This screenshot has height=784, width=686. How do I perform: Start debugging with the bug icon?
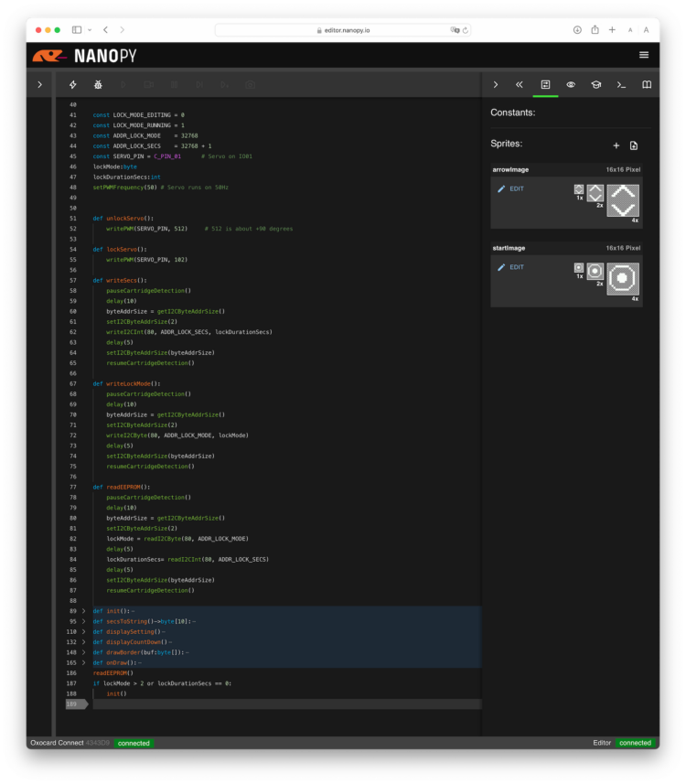98,84
